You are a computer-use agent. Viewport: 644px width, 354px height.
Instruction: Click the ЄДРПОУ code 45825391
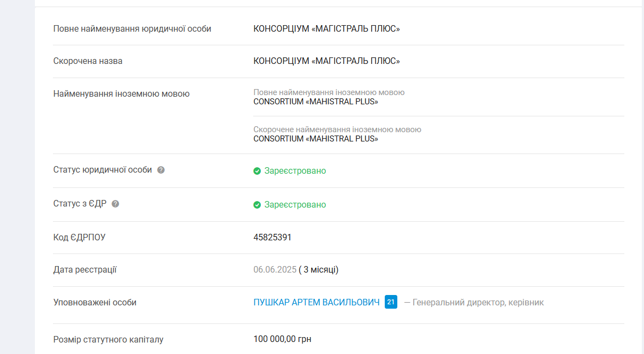coord(272,238)
